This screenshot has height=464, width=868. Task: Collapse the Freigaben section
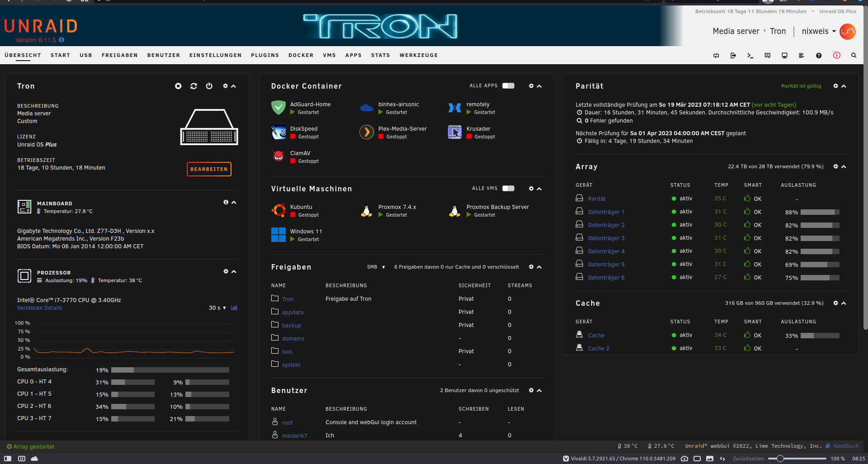539,267
